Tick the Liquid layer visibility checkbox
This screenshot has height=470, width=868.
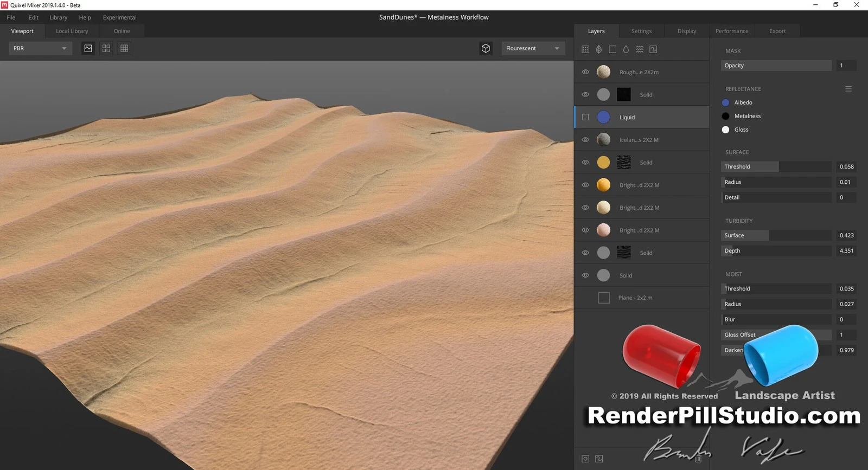tap(585, 117)
